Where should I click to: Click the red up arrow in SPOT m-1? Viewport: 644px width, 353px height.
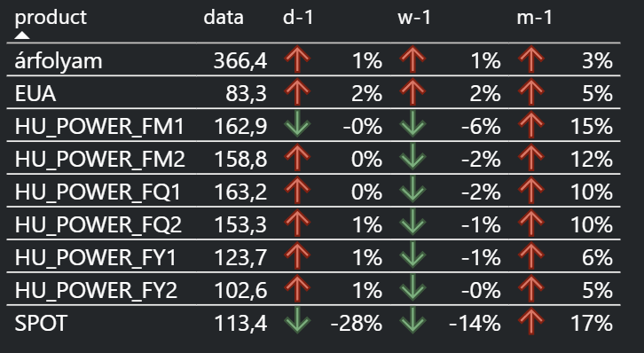(531, 321)
